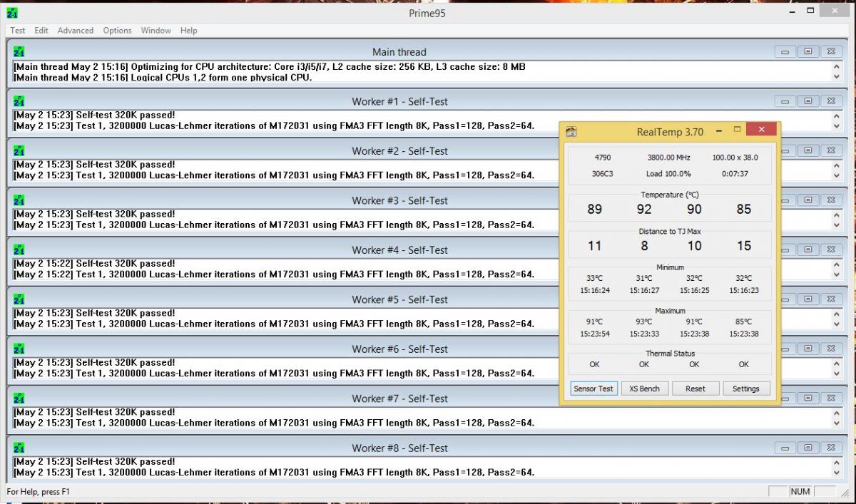Click the Worker #1 log scroll-up arrow
This screenshot has width=856, height=504.
pos(837,115)
